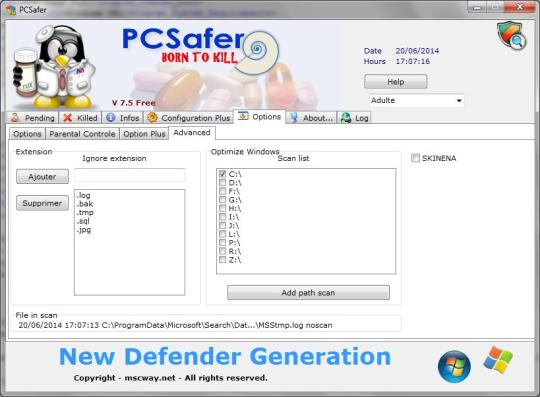Click the 20/06/2014 date value
The image size is (540, 397).
[x=417, y=51]
